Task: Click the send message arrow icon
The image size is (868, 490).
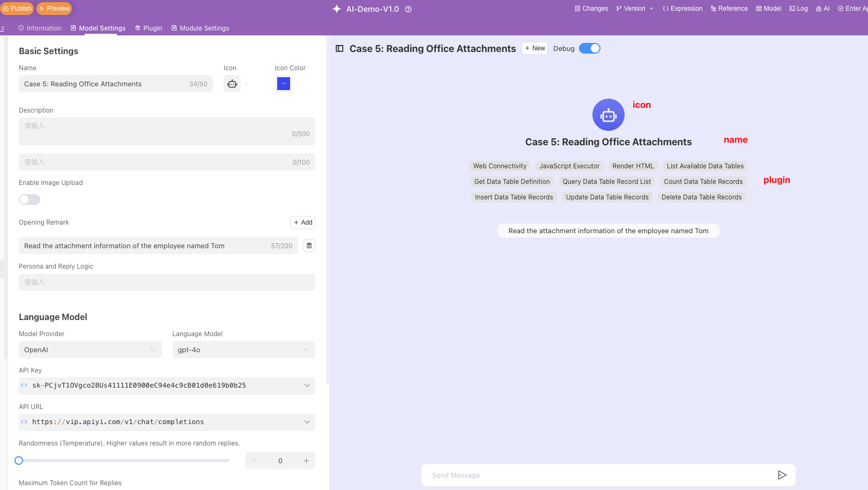Action: point(782,475)
